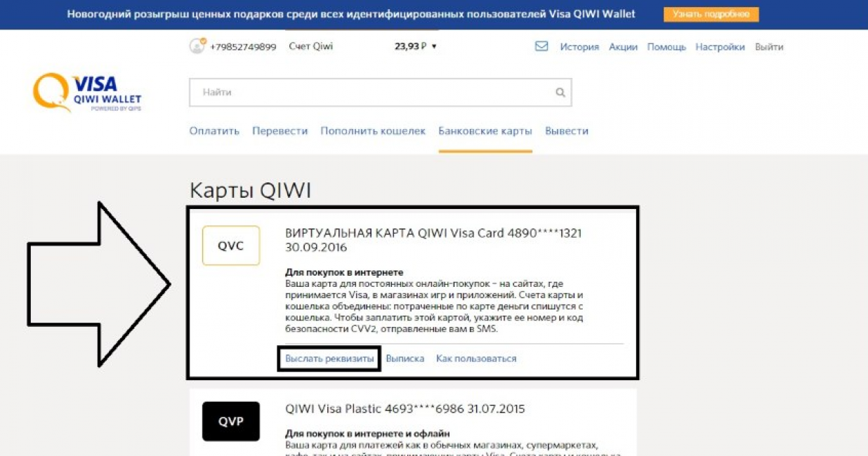Click the Visa QIWI Wallet logo
The width and height of the screenshot is (868, 456).
click(x=87, y=93)
